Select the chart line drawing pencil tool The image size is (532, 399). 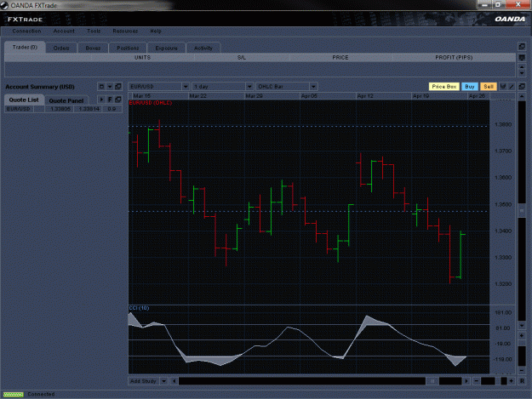pyautogui.click(x=512, y=87)
